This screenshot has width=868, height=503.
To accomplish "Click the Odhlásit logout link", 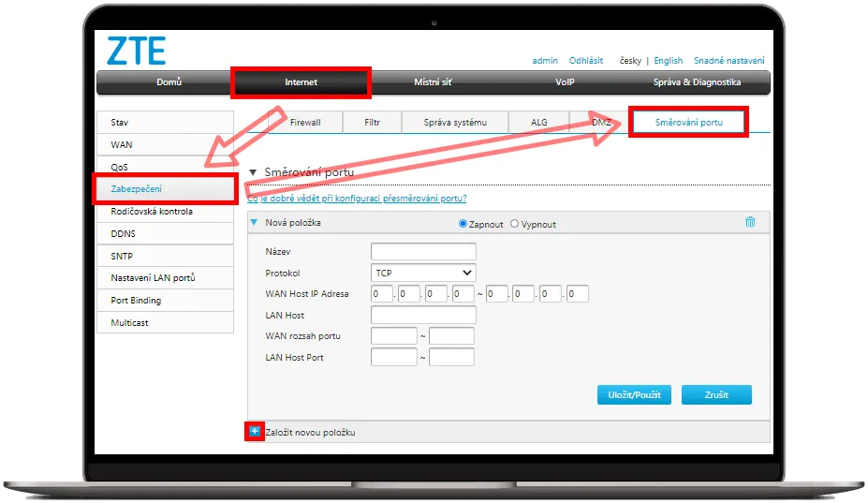I will coord(585,61).
